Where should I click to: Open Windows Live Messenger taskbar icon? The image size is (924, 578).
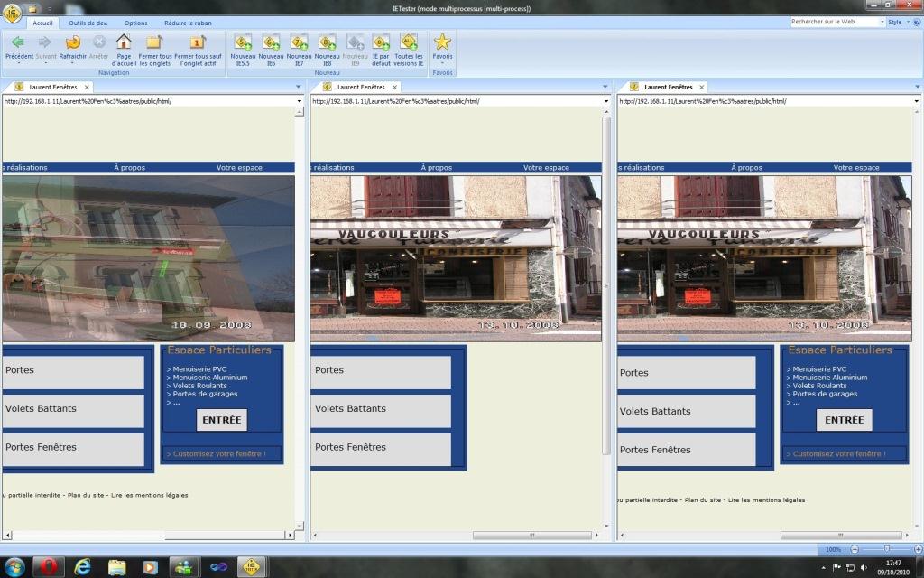tap(184, 567)
